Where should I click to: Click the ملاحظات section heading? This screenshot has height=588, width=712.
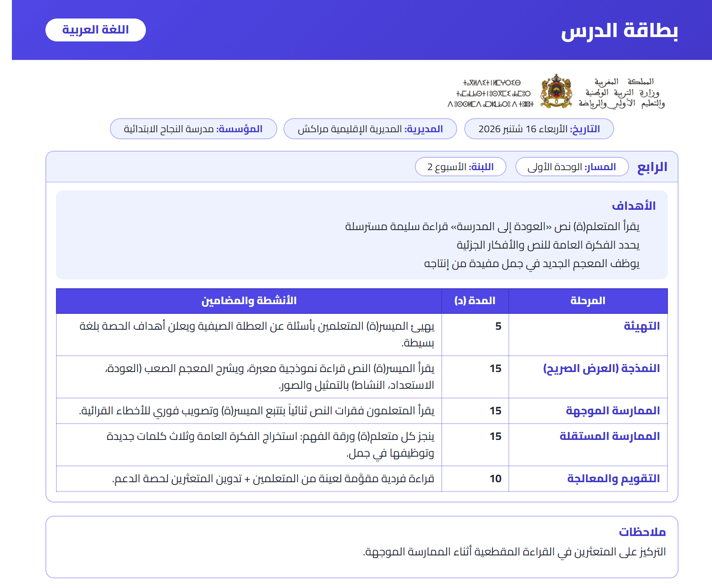click(x=642, y=532)
